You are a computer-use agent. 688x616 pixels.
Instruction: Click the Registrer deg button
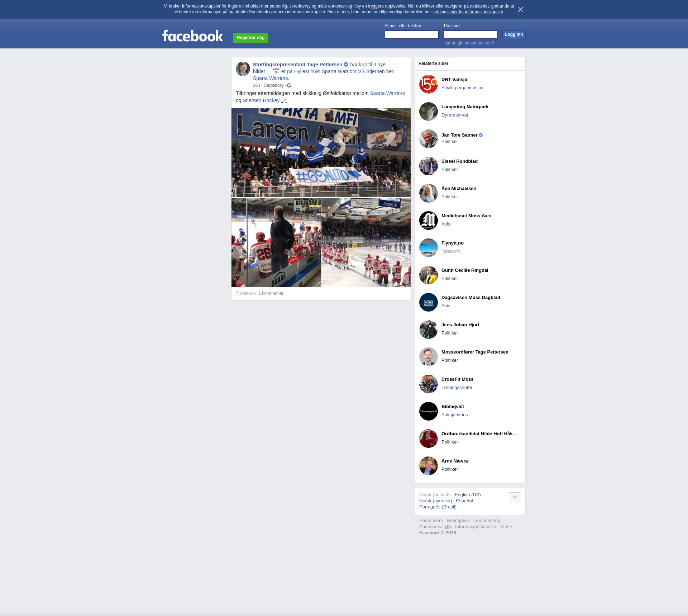(x=250, y=38)
